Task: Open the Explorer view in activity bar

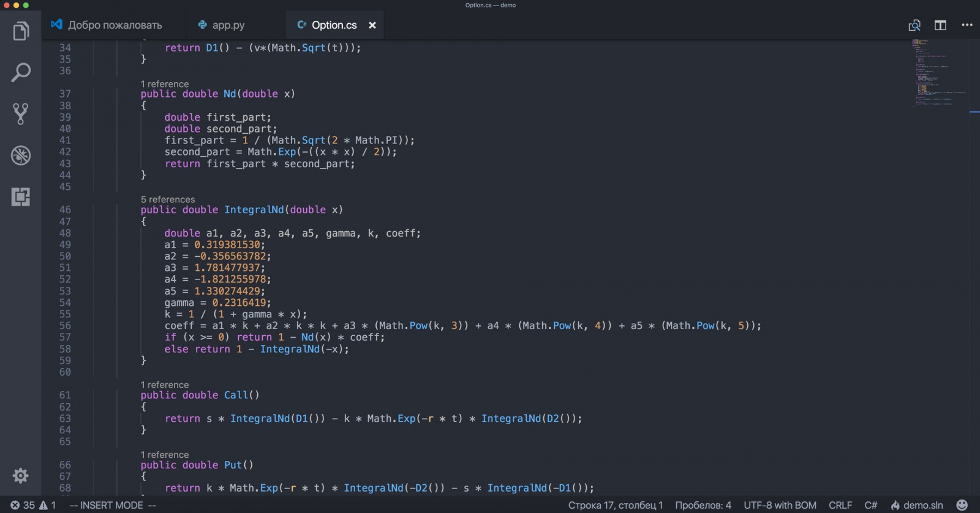Action: click(x=21, y=31)
